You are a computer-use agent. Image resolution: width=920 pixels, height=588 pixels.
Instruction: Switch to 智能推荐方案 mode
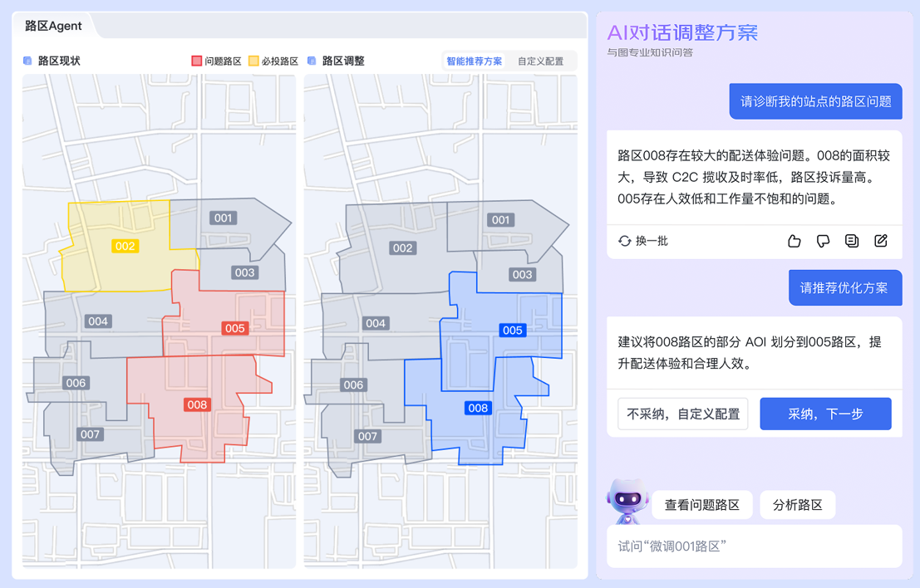click(x=474, y=61)
